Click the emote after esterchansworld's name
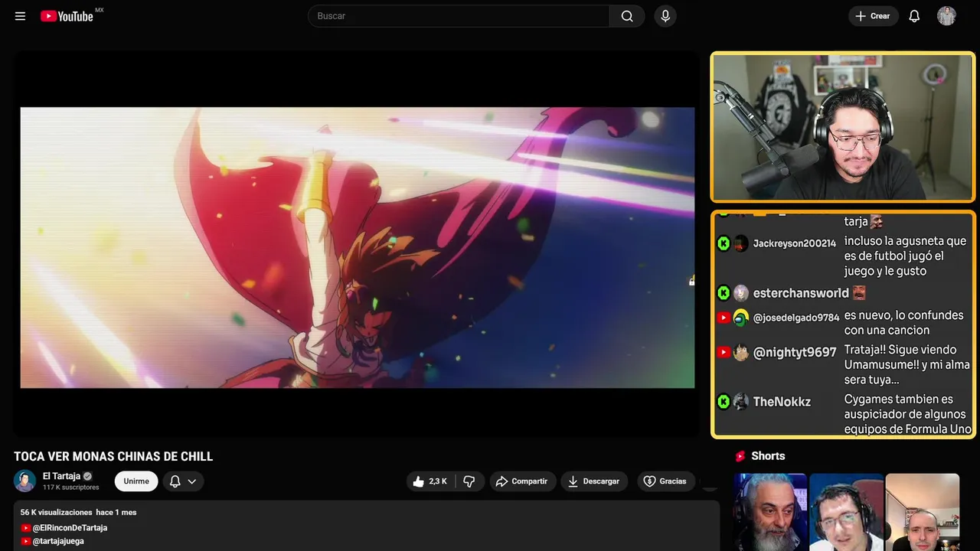 pos(860,292)
